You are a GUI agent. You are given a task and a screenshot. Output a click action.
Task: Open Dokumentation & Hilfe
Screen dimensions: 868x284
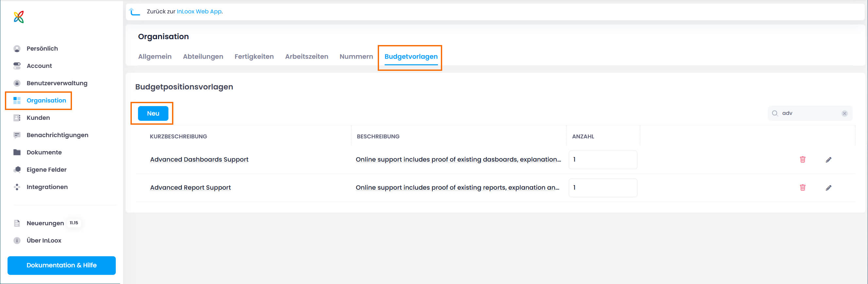61,265
